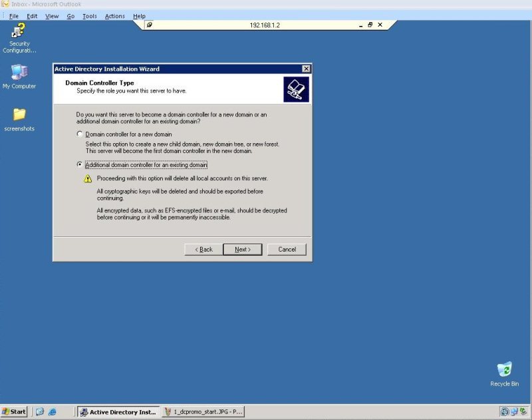Click the "Domain Controller Type" heading
532x420 pixels.
[x=100, y=83]
